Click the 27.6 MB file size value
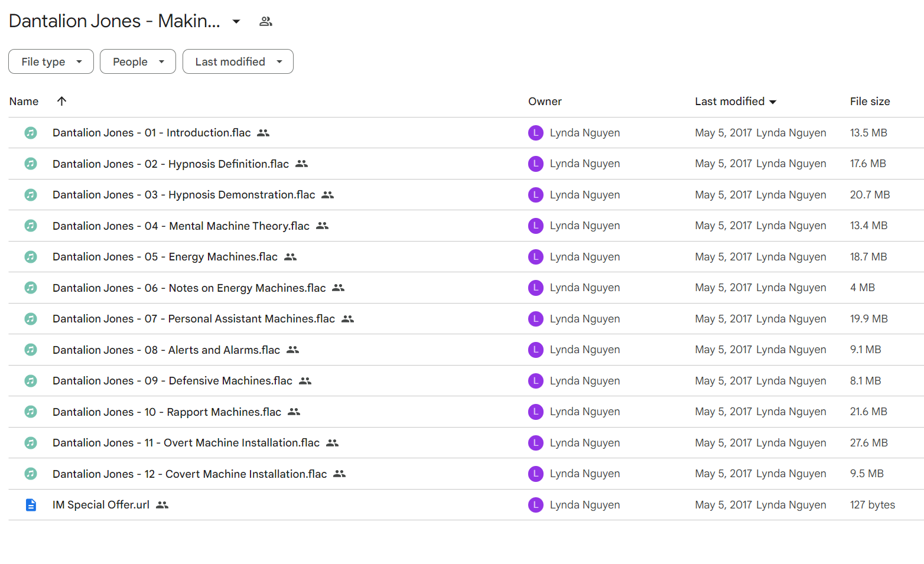924x564 pixels. (x=868, y=443)
